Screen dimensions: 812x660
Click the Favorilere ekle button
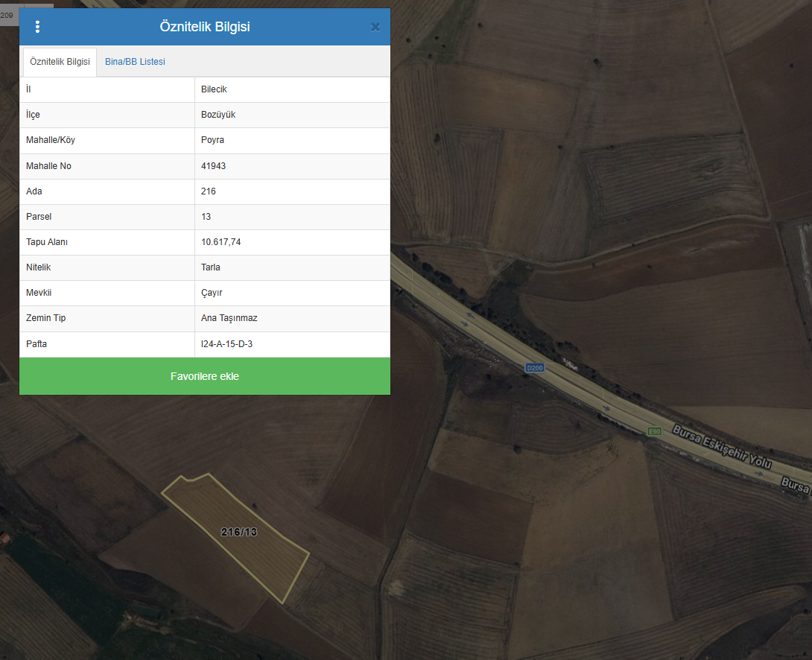pyautogui.click(x=205, y=376)
